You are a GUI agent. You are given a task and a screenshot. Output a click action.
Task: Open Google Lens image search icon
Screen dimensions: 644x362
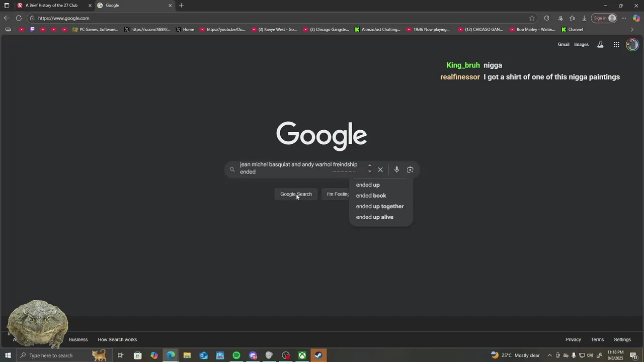410,169
